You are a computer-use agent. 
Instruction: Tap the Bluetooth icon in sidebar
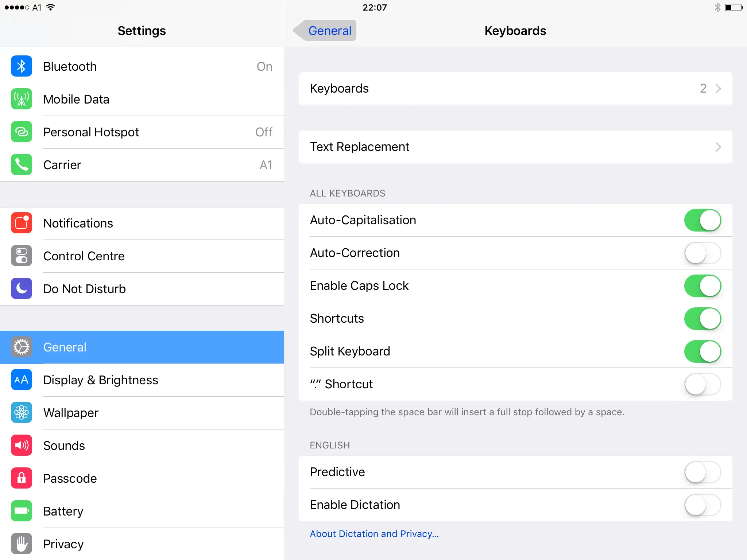[22, 66]
